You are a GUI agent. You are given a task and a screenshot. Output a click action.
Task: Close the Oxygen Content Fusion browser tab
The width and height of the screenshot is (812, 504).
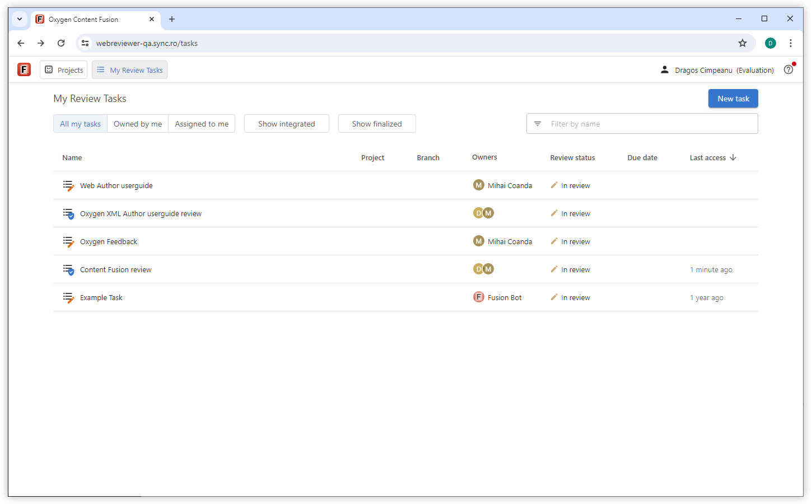(152, 19)
